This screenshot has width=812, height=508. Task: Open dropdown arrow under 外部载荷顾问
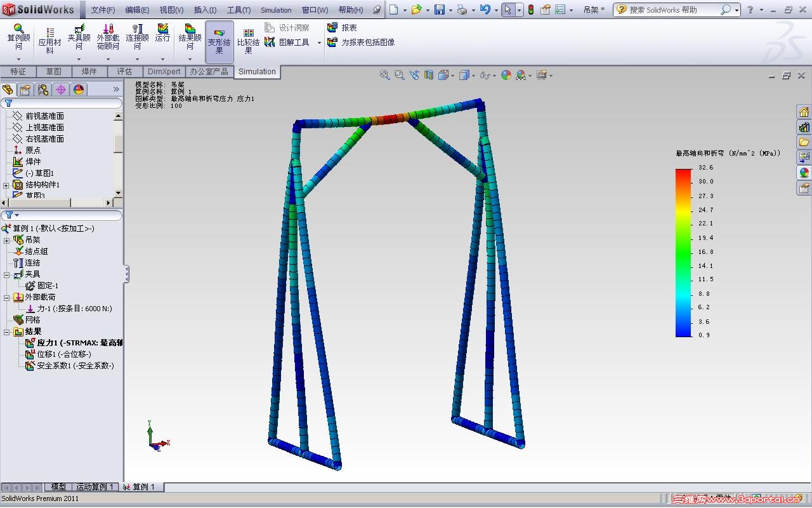(108, 59)
